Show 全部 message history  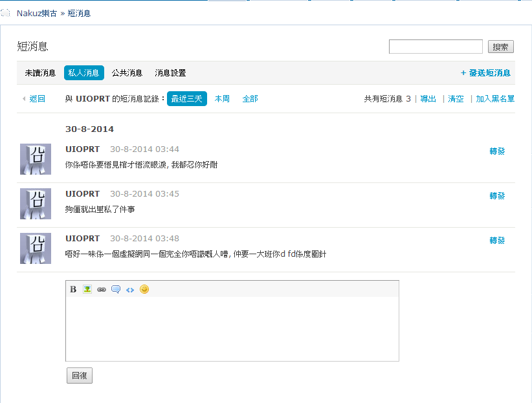pos(250,99)
